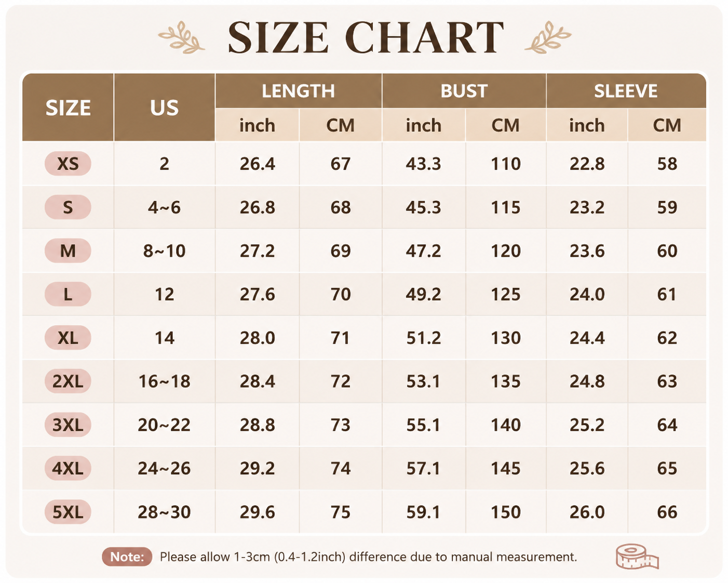The height and width of the screenshot is (583, 728).
Task: Click the left leaf decoration beside title
Action: tap(181, 37)
